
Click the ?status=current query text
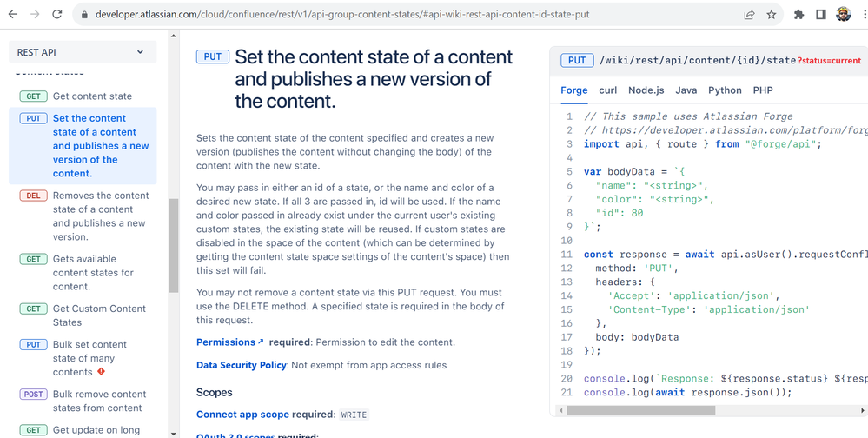tap(829, 61)
